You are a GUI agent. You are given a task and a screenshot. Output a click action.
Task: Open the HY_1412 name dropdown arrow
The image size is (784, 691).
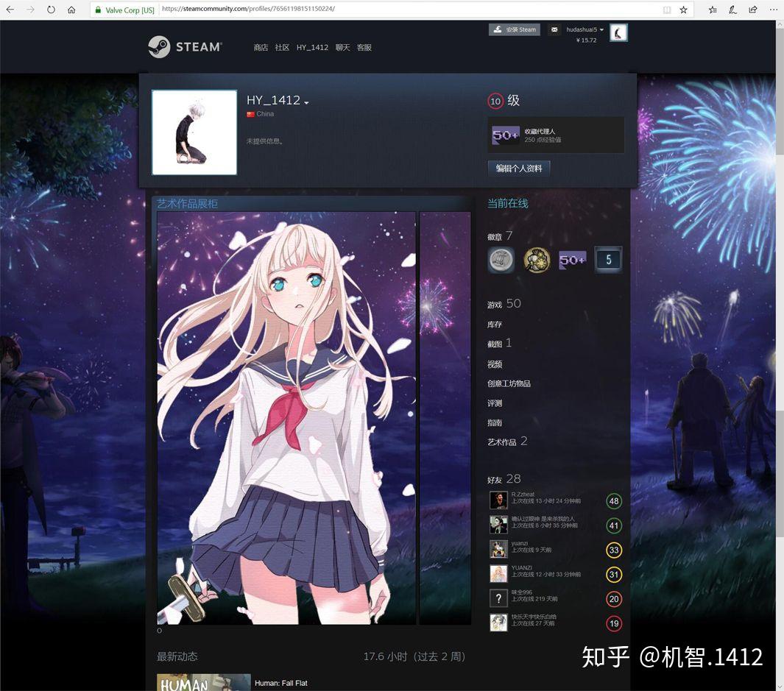(x=306, y=102)
